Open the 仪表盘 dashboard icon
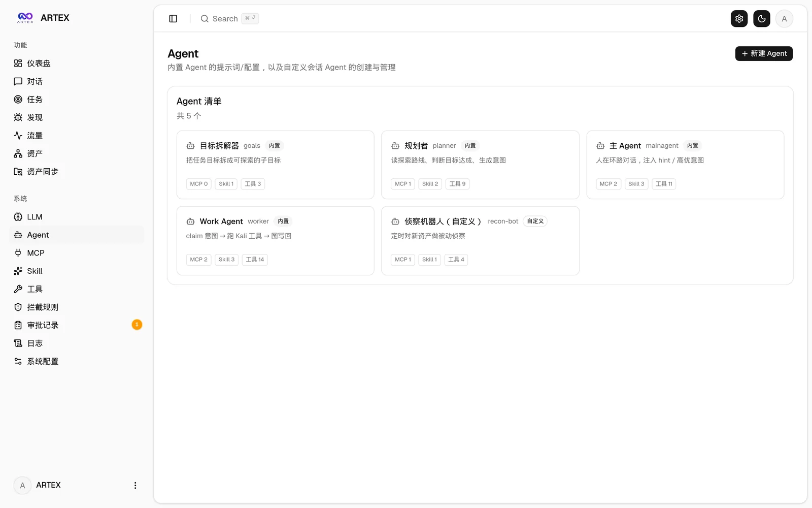Viewport: 812px width, 508px height. [x=18, y=63]
